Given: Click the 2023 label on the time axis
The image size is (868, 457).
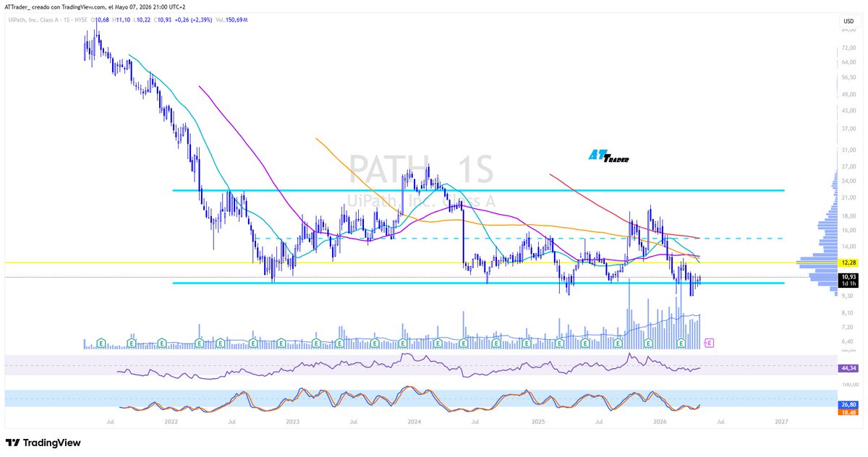Looking at the screenshot, I should point(292,421).
